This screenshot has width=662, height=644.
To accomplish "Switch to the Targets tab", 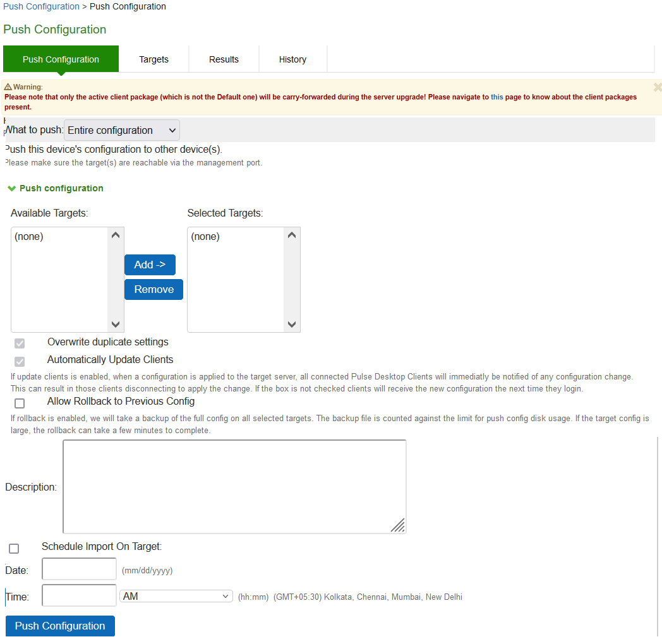I will point(153,59).
